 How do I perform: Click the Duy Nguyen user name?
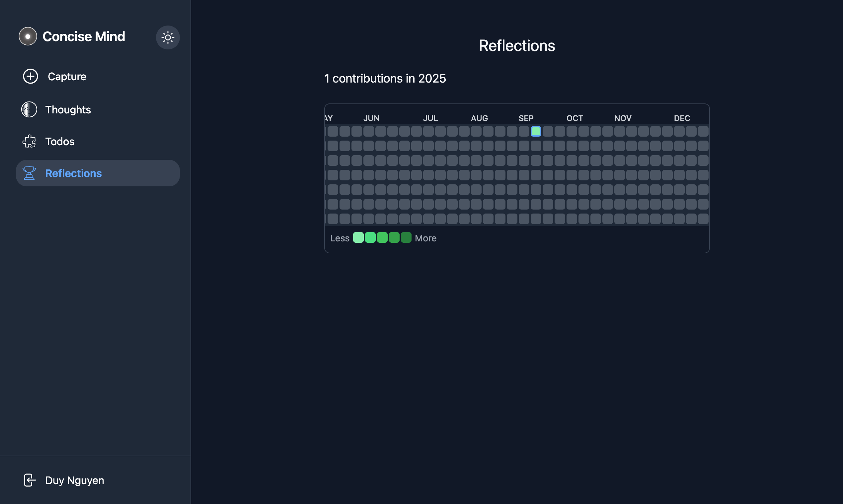(x=74, y=480)
